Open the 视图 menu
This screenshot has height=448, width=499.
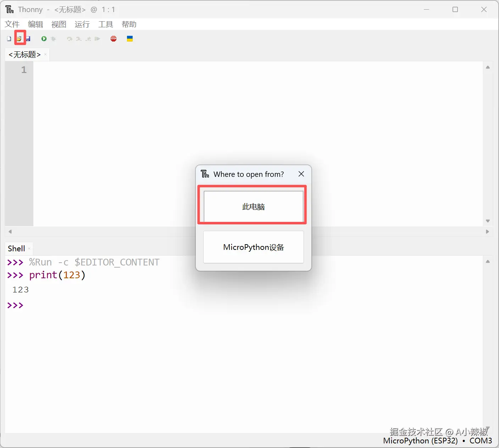pyautogui.click(x=59, y=24)
